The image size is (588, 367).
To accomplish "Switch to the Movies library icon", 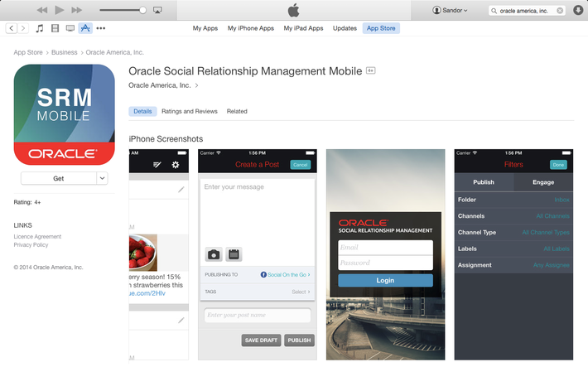I will [55, 28].
